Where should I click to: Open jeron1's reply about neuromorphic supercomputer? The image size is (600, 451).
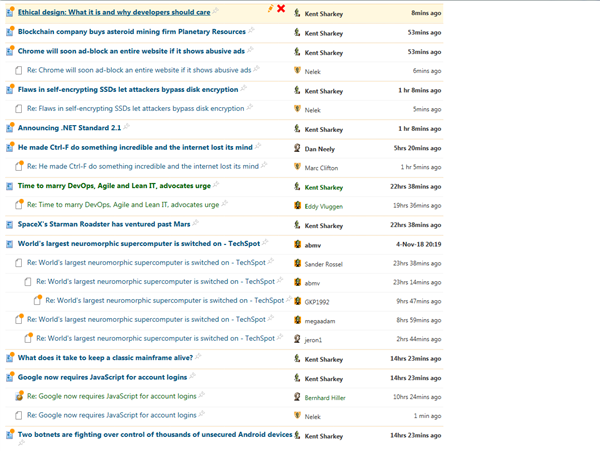point(155,339)
